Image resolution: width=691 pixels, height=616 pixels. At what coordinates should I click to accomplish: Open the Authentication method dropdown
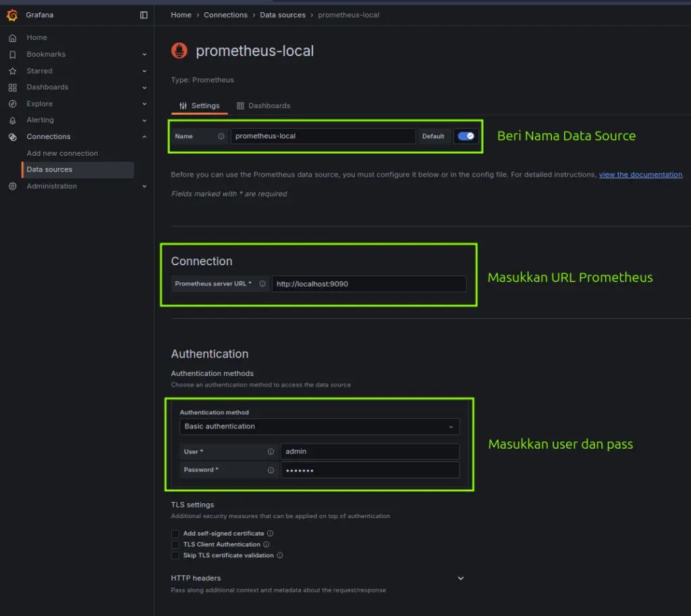(x=319, y=426)
